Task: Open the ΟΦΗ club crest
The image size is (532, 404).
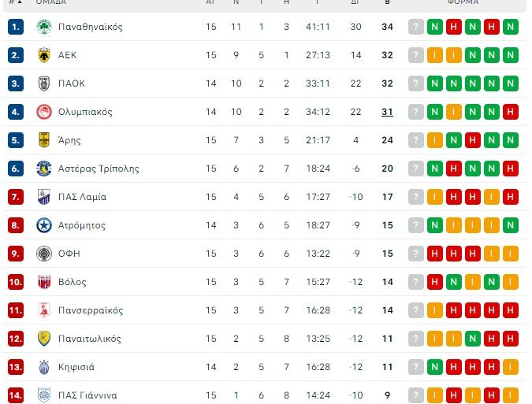Action: 43,254
